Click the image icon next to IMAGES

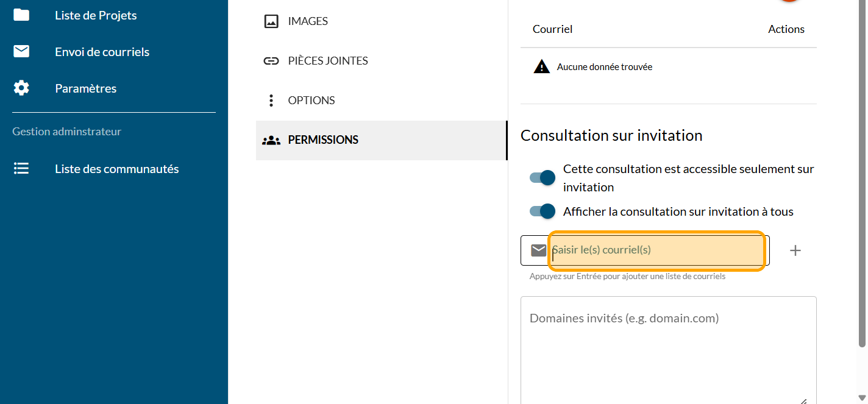[271, 21]
